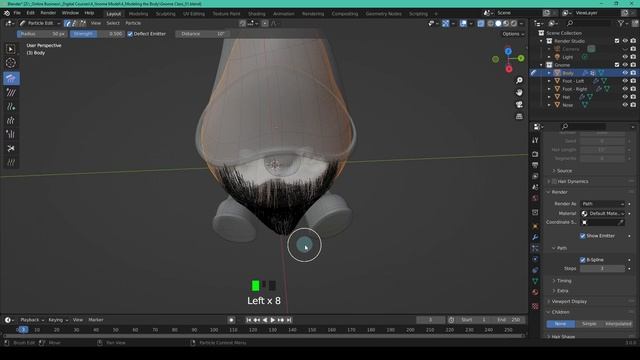Select the Add hair brush tool
640x360 pixels.
click(11, 107)
